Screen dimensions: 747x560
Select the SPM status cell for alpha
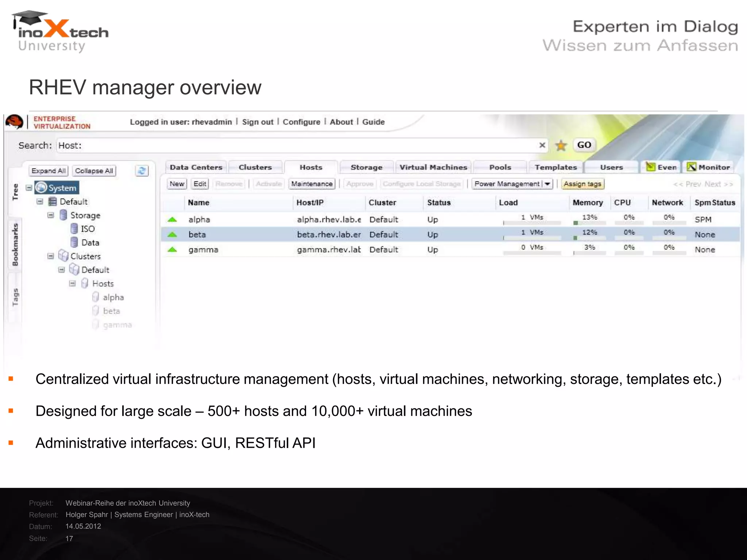pos(703,219)
